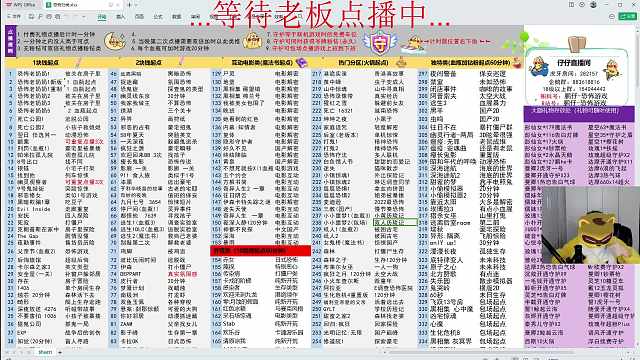The image size is (640, 360).
Task: Click the 守 shield badge image
Action: [380, 42]
